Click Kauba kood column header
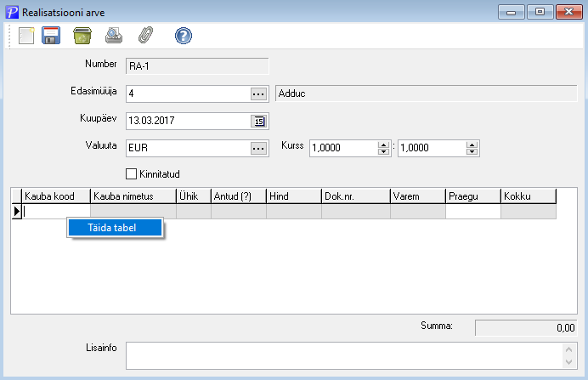Screen dimensions: 588x380 click(56, 196)
